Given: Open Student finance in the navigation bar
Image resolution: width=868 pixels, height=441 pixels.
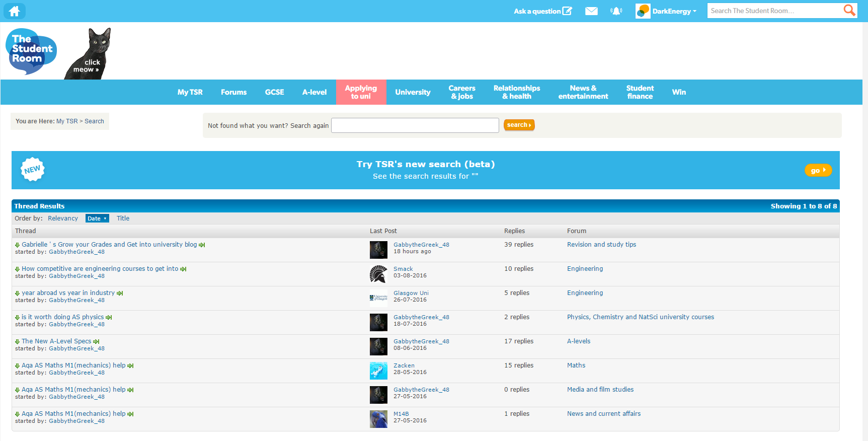Looking at the screenshot, I should 640,92.
